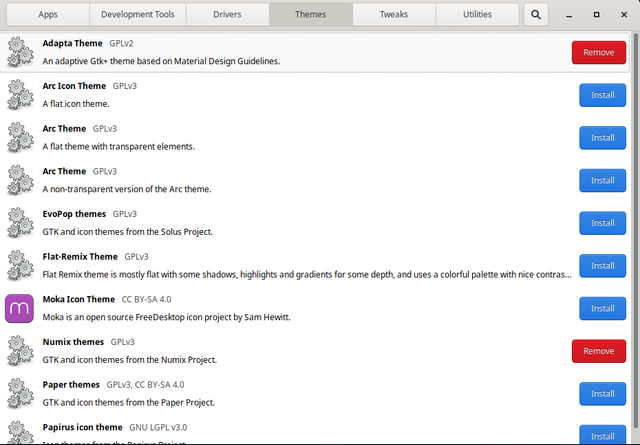640x445 pixels.
Task: Click the Arc Icon Theme gear icon
Action: pos(20,95)
